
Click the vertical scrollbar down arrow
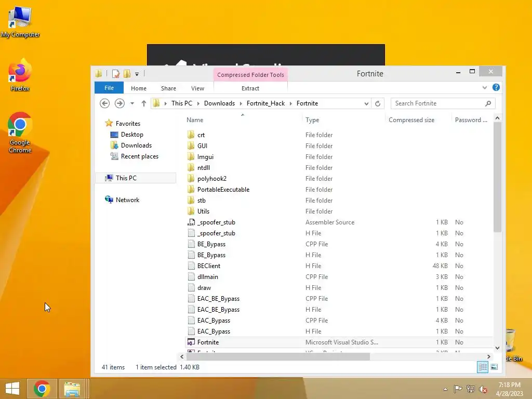(x=497, y=348)
